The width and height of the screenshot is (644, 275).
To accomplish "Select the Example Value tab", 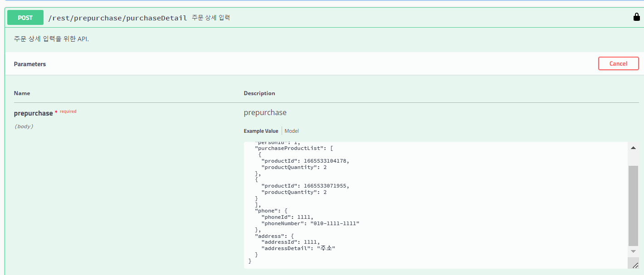I will point(261,131).
